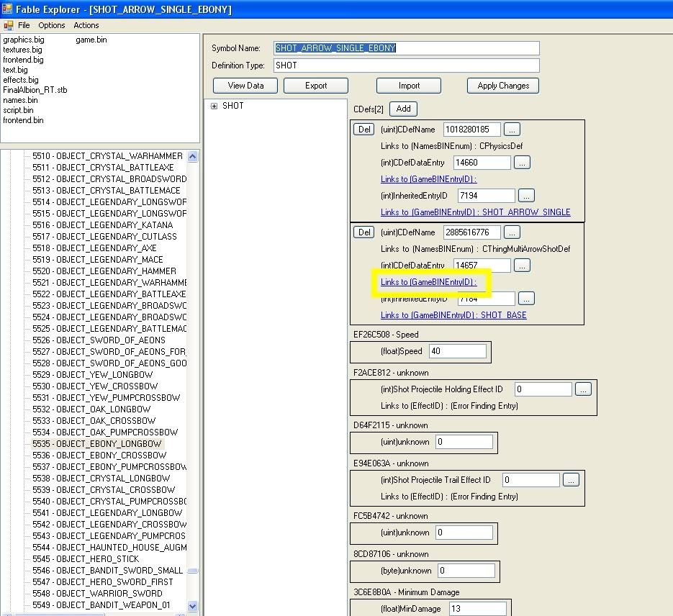Select 5510 - OBJECT_CRYSTAL_WARHAMMER
Screen dimensions: 673x616
pos(107,155)
